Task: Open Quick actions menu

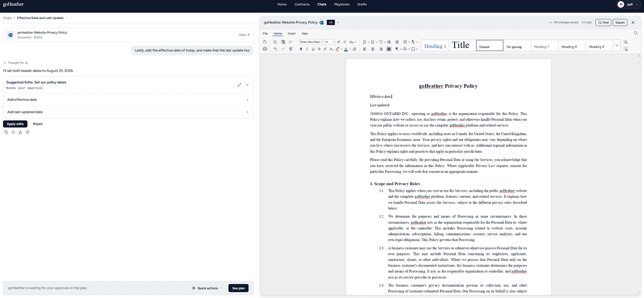Action: (x=207, y=288)
